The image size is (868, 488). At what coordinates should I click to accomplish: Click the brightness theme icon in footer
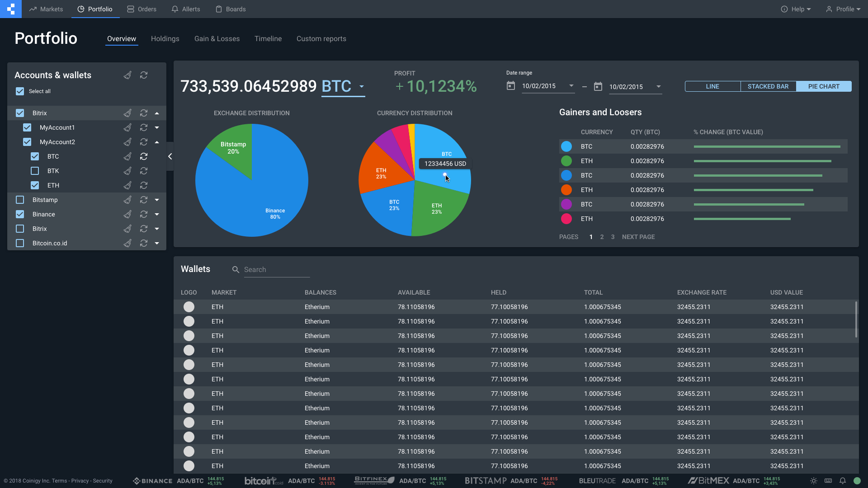tap(814, 481)
